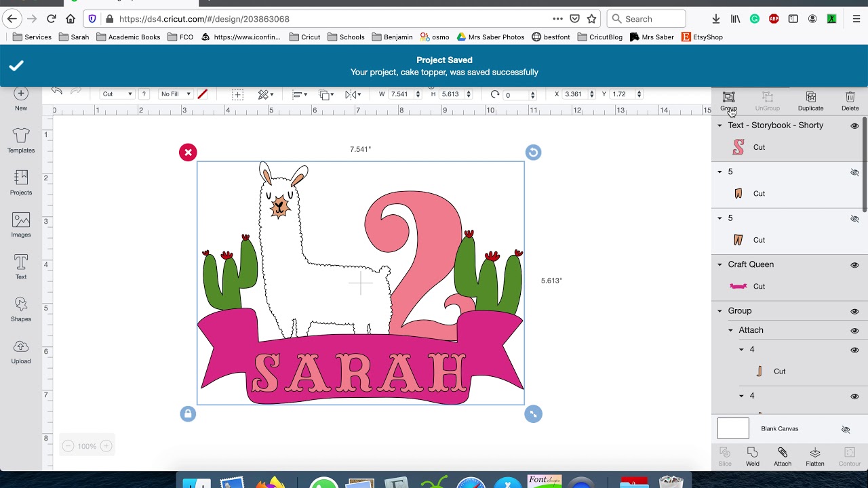
Task: Open the Schools bookmark folder
Action: pyautogui.click(x=346, y=37)
